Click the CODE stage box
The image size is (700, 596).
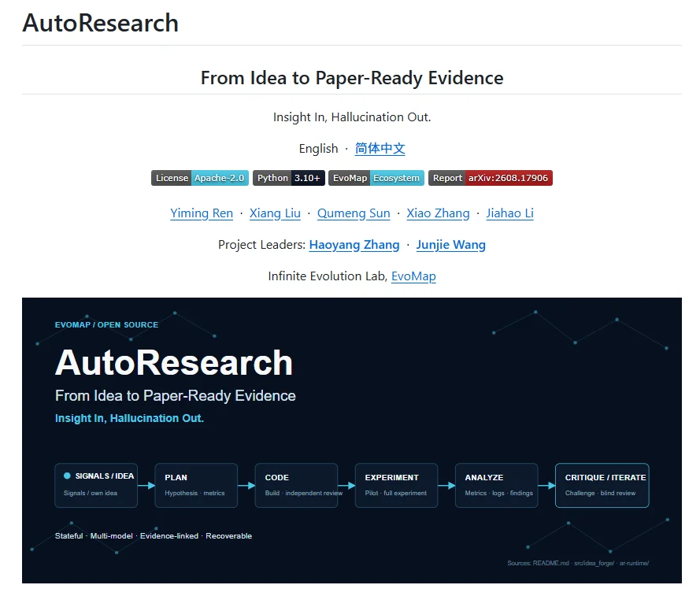point(296,485)
